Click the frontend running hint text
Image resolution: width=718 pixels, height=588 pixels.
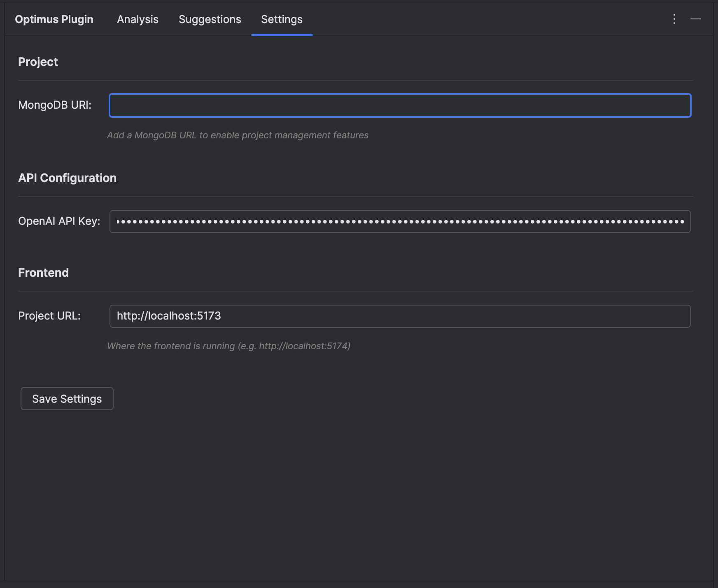pos(228,346)
